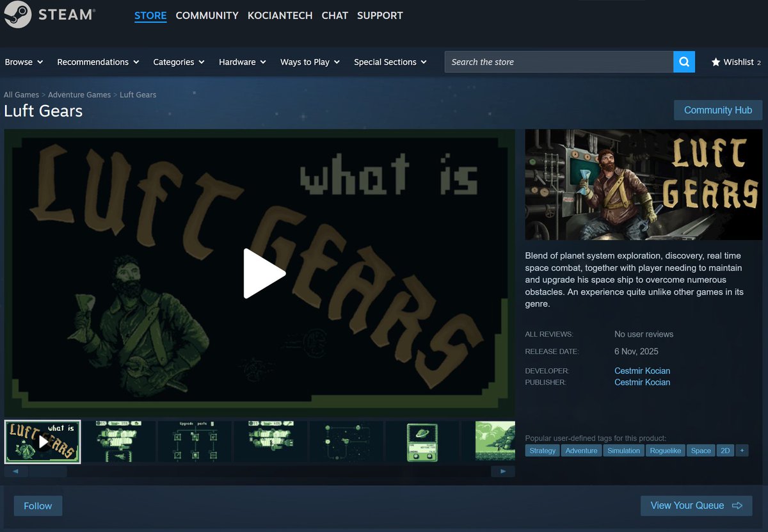768x532 pixels.
Task: Open the SUPPORT menu item
Action: 380,15
